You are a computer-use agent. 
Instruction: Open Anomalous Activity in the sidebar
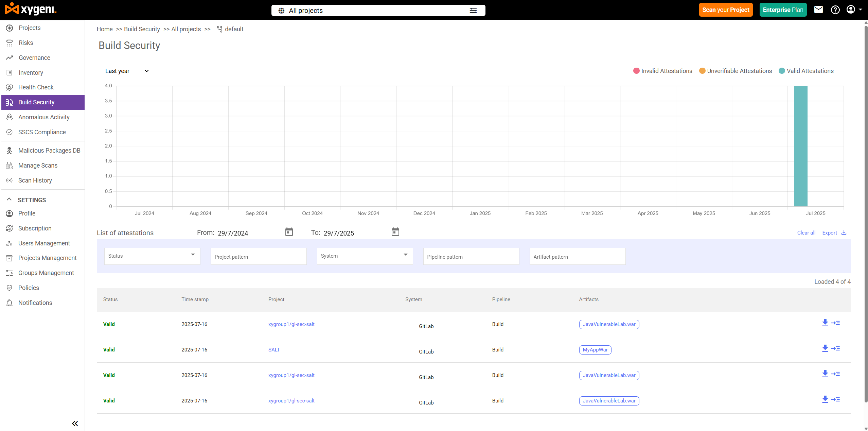coord(44,117)
